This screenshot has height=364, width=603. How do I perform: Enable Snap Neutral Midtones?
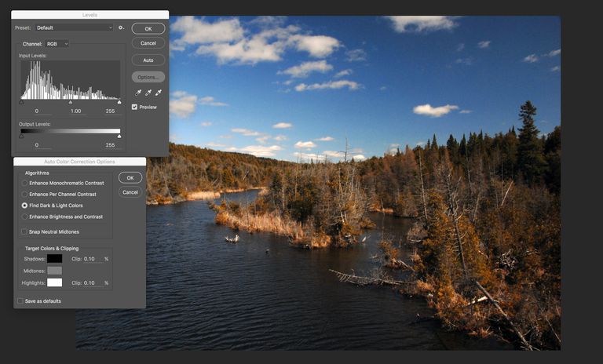(24, 231)
